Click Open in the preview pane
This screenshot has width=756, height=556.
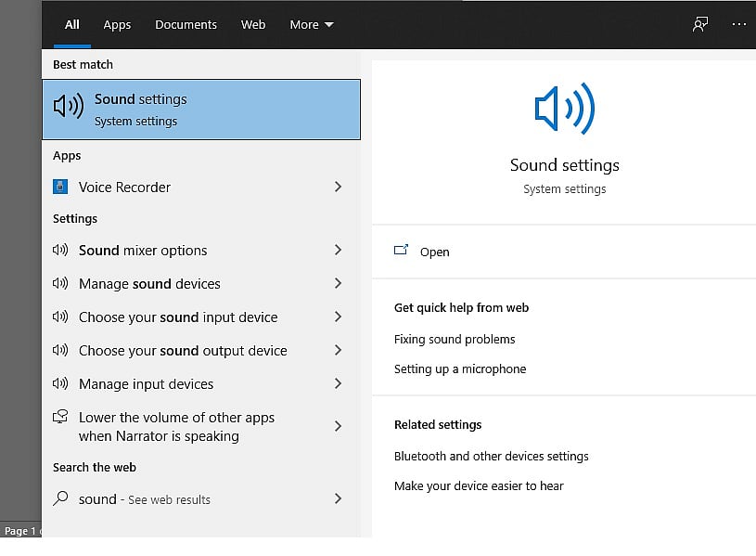click(434, 252)
